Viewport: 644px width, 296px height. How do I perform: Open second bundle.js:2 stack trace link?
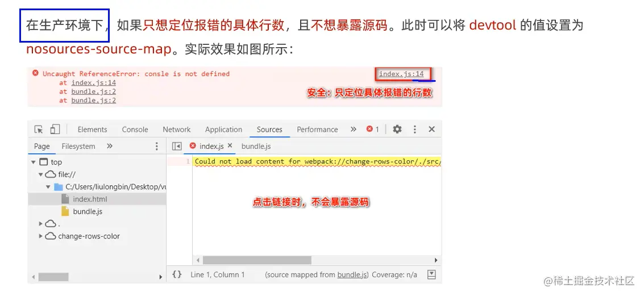coord(94,100)
